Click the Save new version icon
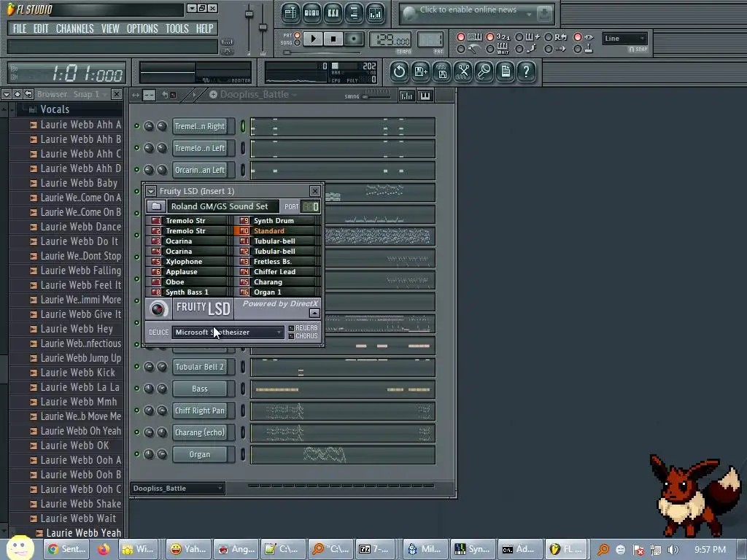This screenshot has width=747, height=560. point(421,72)
